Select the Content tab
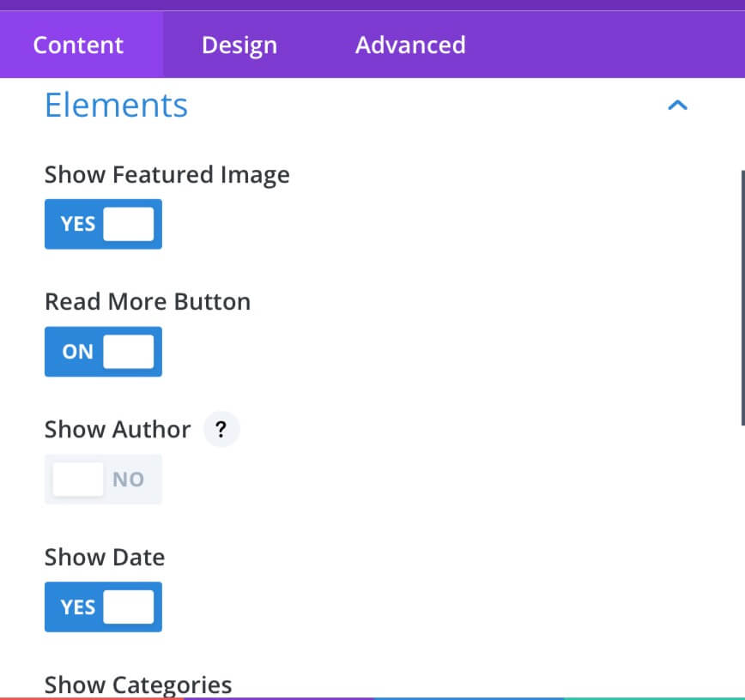This screenshot has height=700, width=745. [x=78, y=45]
